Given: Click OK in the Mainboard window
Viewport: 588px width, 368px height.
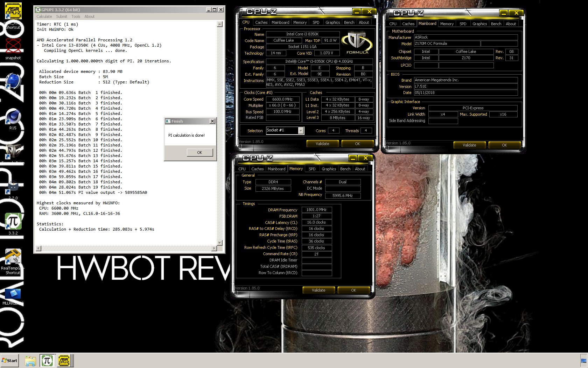Looking at the screenshot, I should point(504,145).
